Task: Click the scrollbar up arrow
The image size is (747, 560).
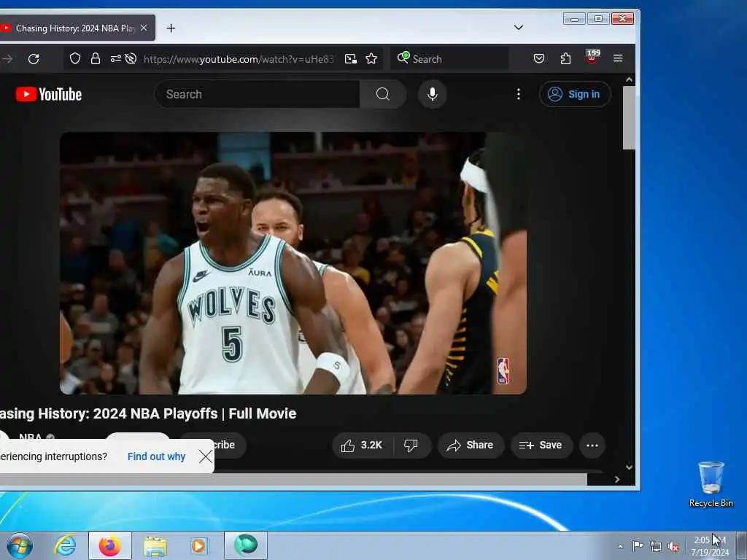Action: (629, 80)
